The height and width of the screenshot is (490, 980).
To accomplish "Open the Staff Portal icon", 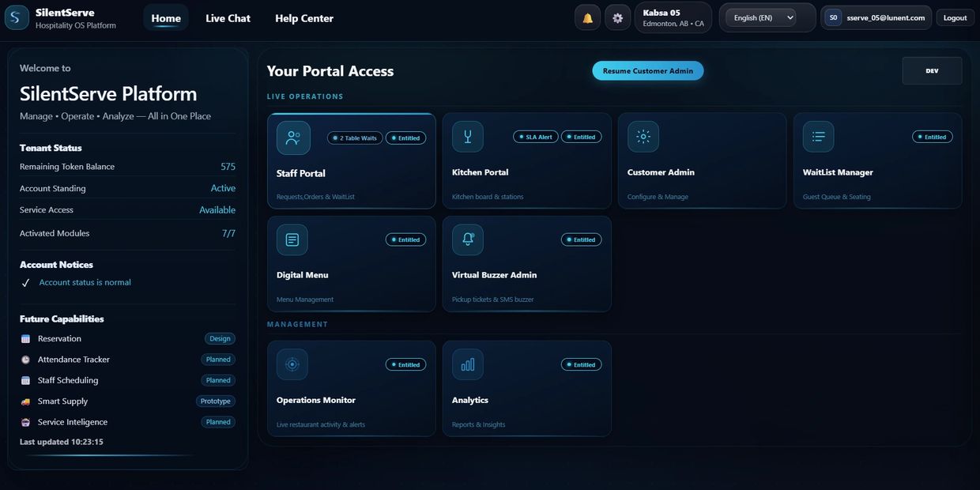I will (x=292, y=137).
